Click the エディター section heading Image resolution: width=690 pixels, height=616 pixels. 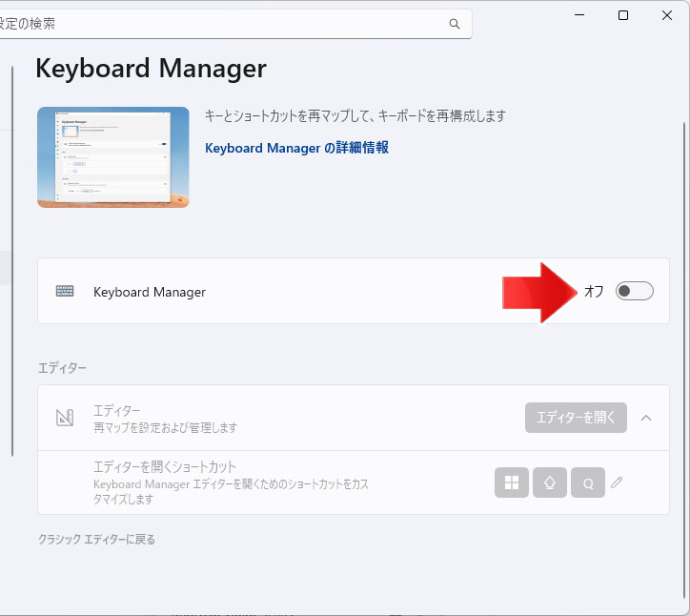pyautogui.click(x=62, y=368)
